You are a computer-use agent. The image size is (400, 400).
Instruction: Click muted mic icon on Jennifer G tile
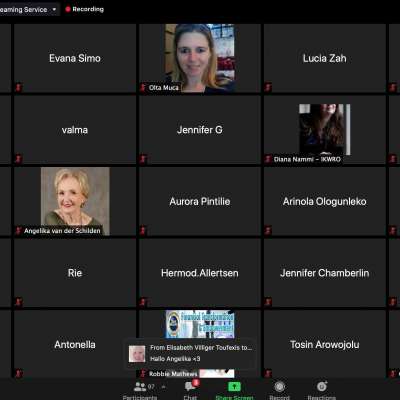coord(143,159)
